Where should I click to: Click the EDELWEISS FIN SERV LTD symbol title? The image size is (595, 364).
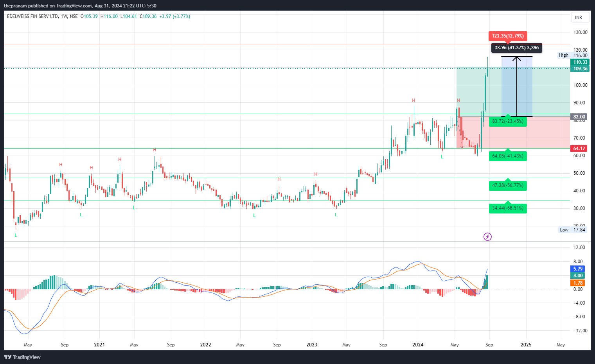point(32,16)
